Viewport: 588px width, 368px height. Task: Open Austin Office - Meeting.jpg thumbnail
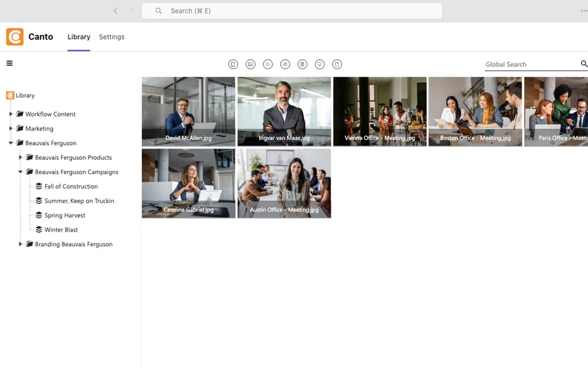(284, 183)
